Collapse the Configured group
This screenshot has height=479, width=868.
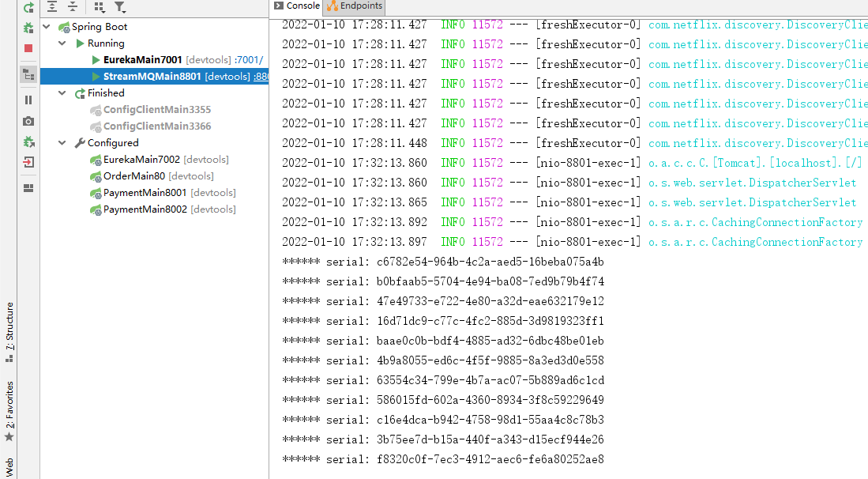pyautogui.click(x=62, y=143)
